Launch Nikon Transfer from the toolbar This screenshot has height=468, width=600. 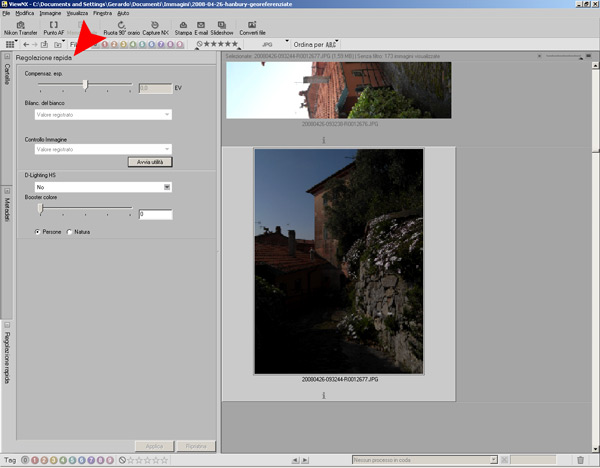[x=21, y=28]
